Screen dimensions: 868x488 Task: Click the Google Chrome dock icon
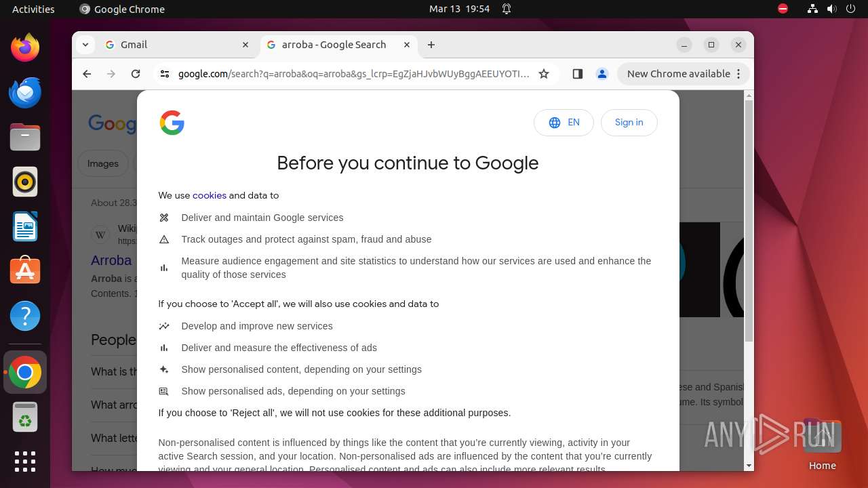click(x=25, y=372)
